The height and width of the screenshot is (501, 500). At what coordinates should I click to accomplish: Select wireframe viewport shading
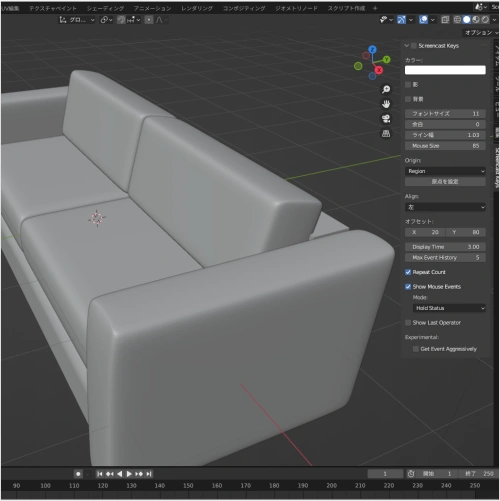457,20
